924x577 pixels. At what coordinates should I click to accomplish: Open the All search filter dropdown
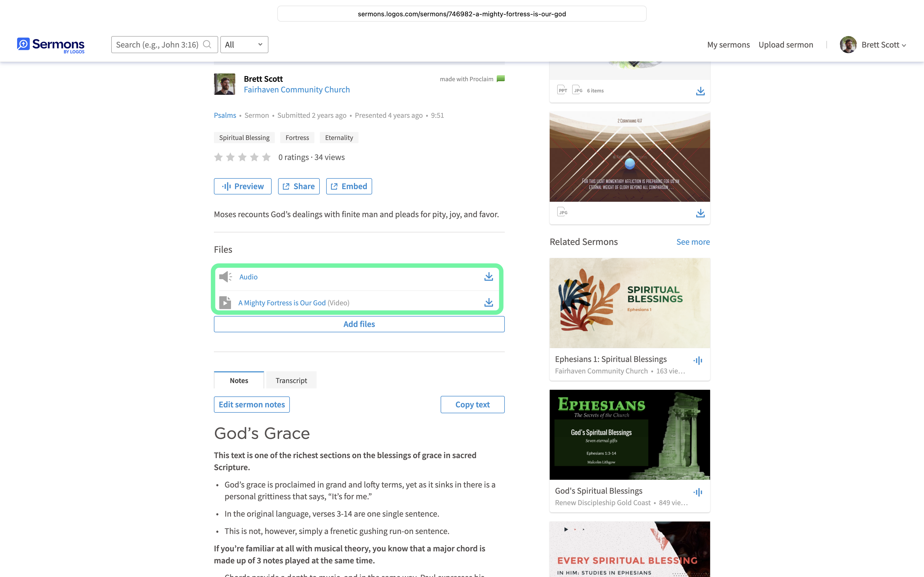[244, 45]
